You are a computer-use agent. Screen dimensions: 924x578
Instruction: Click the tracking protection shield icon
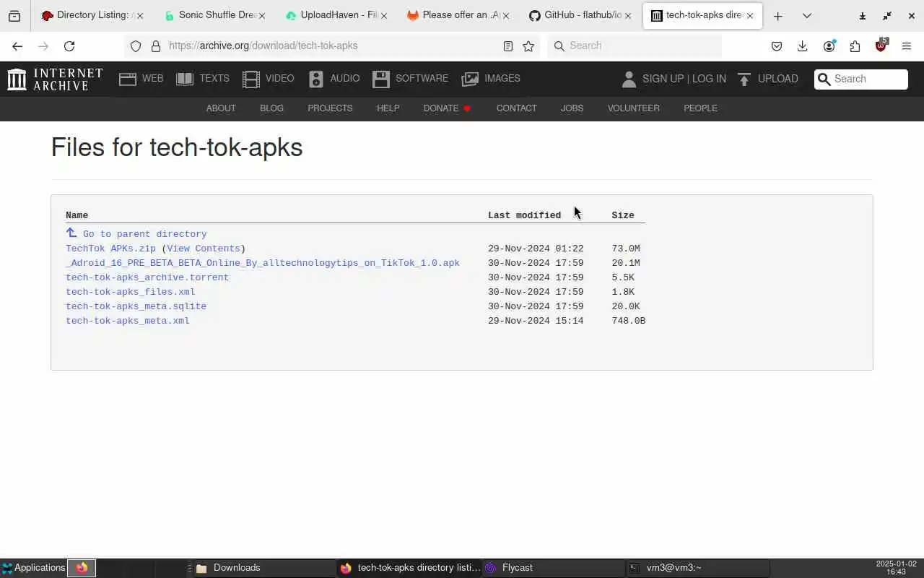135,46
